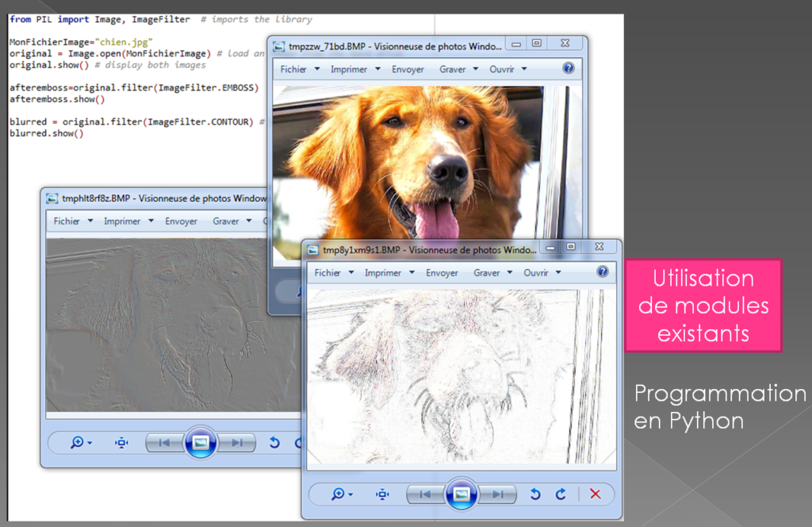Click red delete X in contour viewer
812x527 pixels.
click(595, 494)
